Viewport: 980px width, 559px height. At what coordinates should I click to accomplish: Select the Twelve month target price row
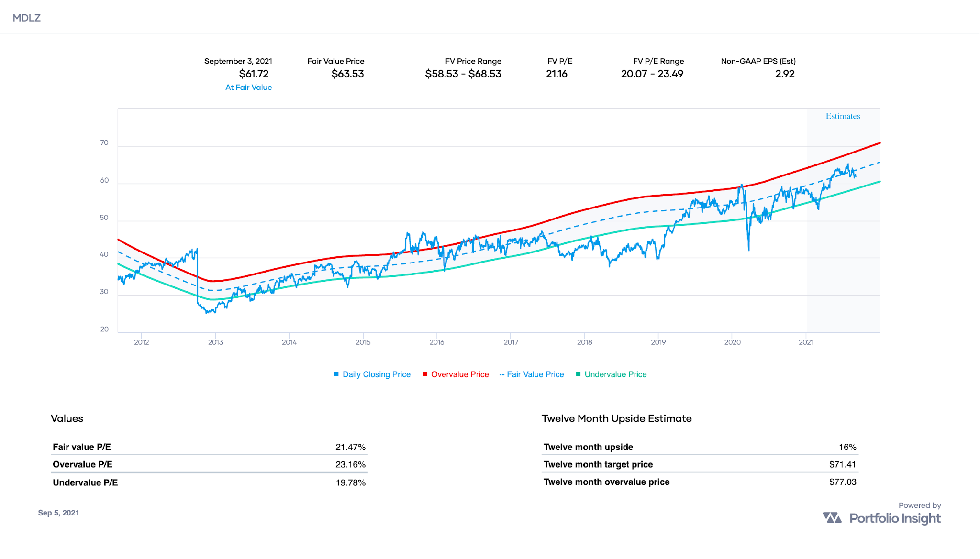pyautogui.click(x=699, y=464)
